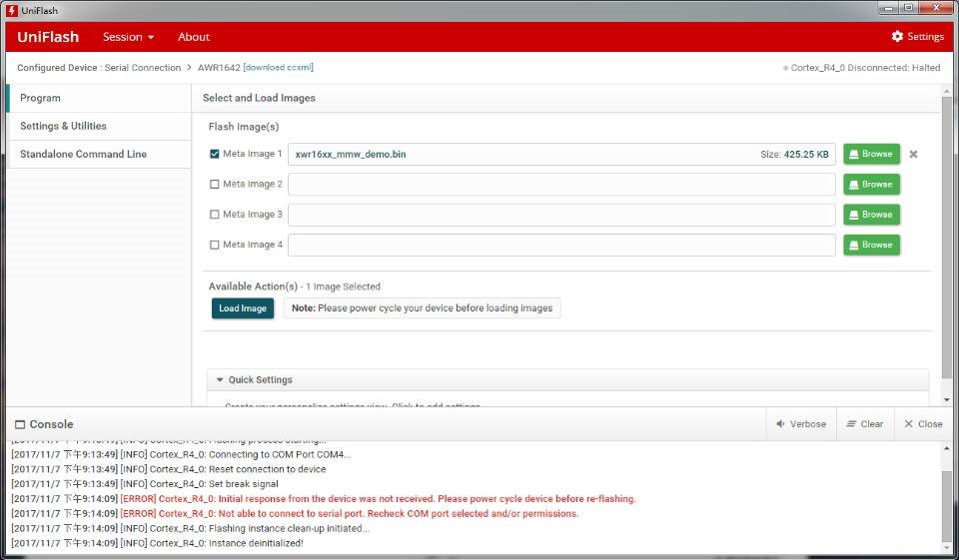Click the 'Instance deinitialized!' log line
The height and width of the screenshot is (560, 959).
(x=157, y=543)
